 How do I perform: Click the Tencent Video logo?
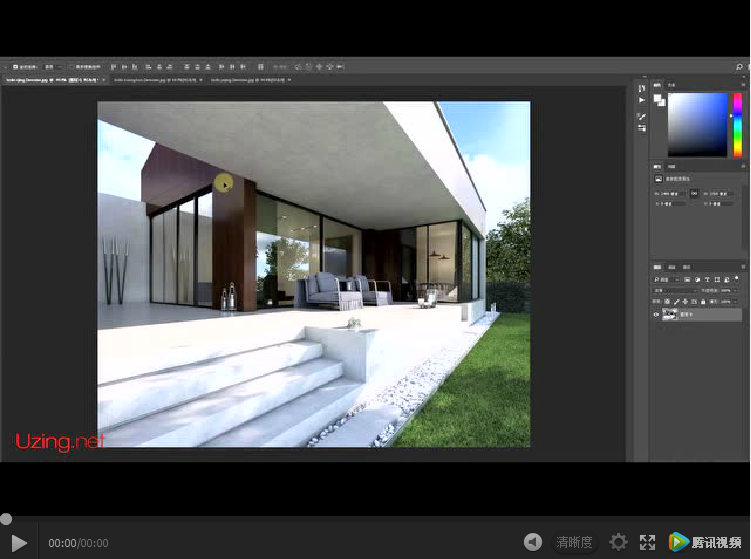click(707, 542)
